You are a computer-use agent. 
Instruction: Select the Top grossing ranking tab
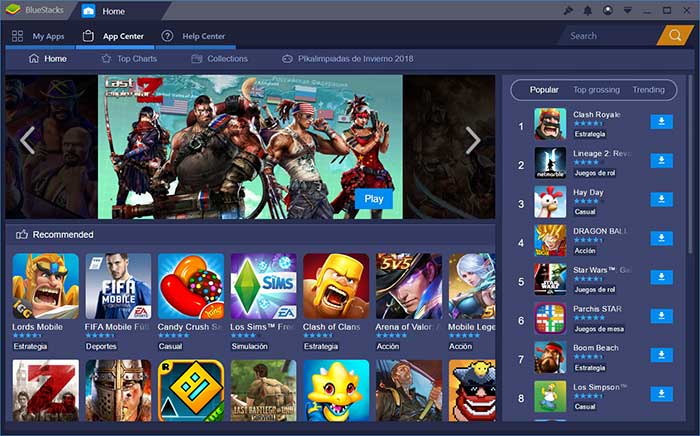click(x=596, y=90)
